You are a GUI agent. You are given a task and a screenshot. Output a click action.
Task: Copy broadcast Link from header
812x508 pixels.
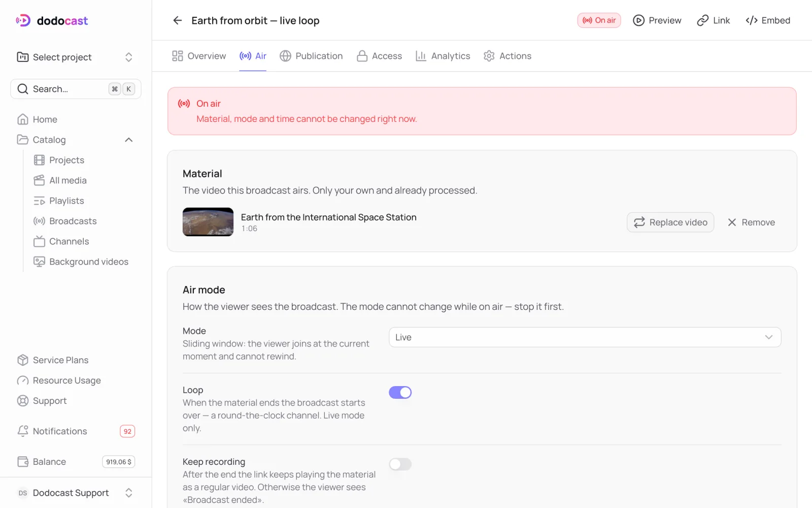coord(714,20)
